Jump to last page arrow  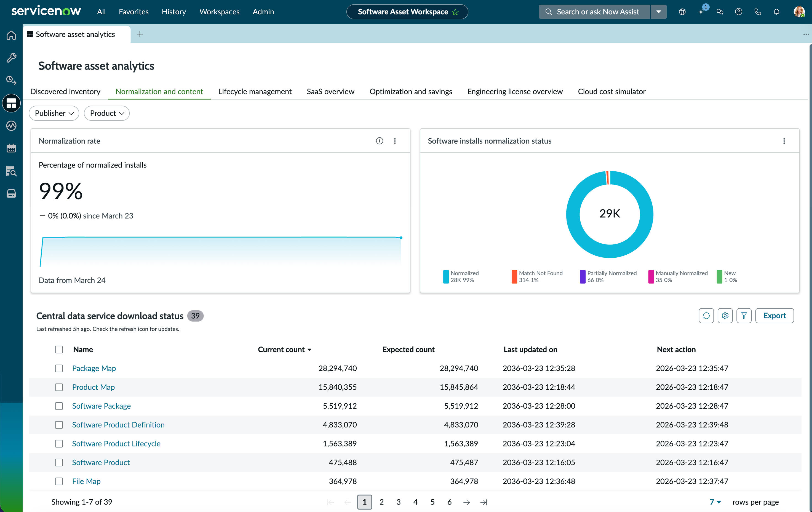(x=484, y=502)
